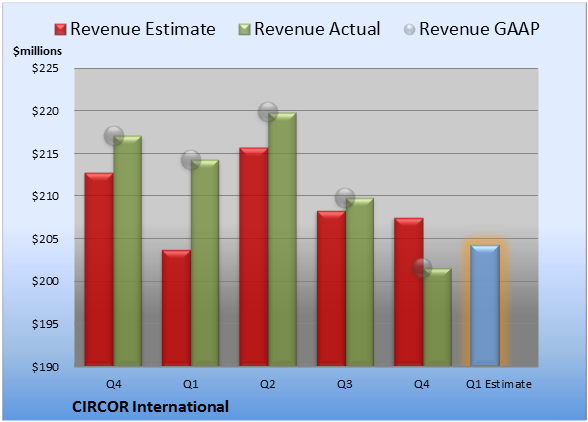
Task: Select the red estimate bar for Q1
Action: 176,308
